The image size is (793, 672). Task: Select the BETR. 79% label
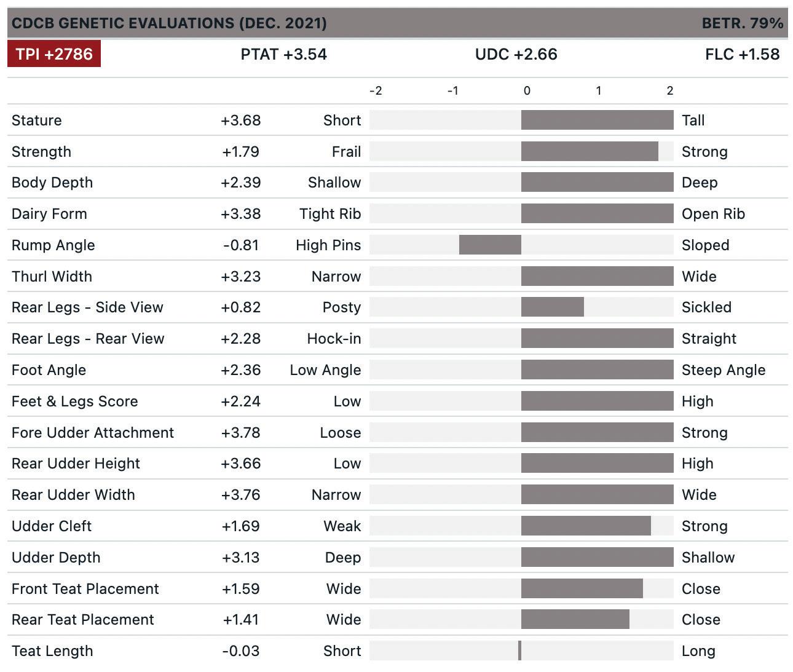tap(742, 23)
